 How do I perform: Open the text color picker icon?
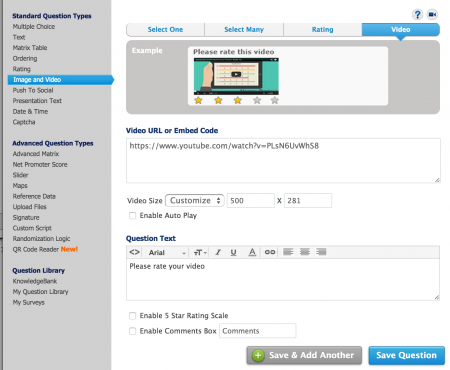click(x=252, y=252)
